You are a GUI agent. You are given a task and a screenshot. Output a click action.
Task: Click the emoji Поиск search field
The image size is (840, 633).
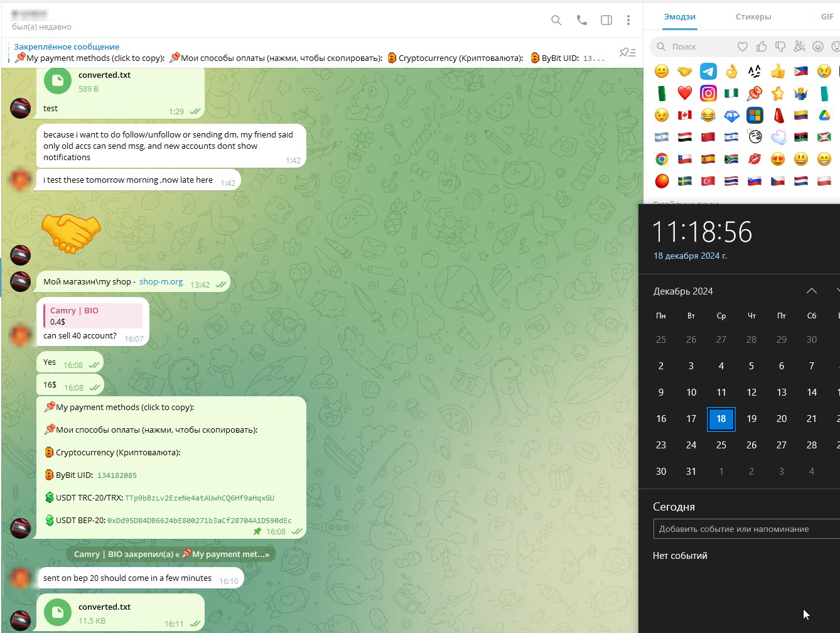click(x=691, y=46)
